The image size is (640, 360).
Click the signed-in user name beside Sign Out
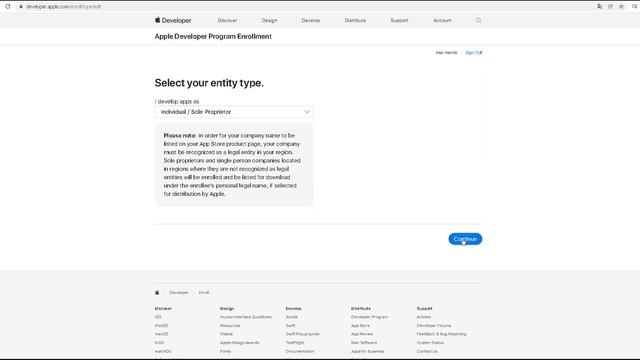[x=447, y=53]
